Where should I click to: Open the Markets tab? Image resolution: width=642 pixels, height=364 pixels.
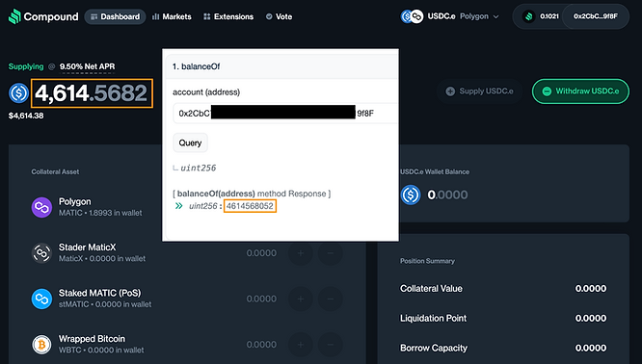[x=172, y=16]
